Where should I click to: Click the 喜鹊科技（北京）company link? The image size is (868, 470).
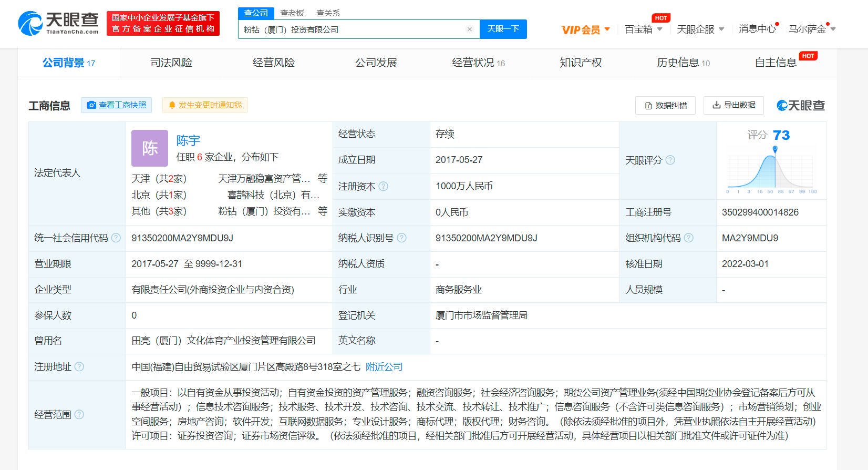pyautogui.click(x=274, y=195)
